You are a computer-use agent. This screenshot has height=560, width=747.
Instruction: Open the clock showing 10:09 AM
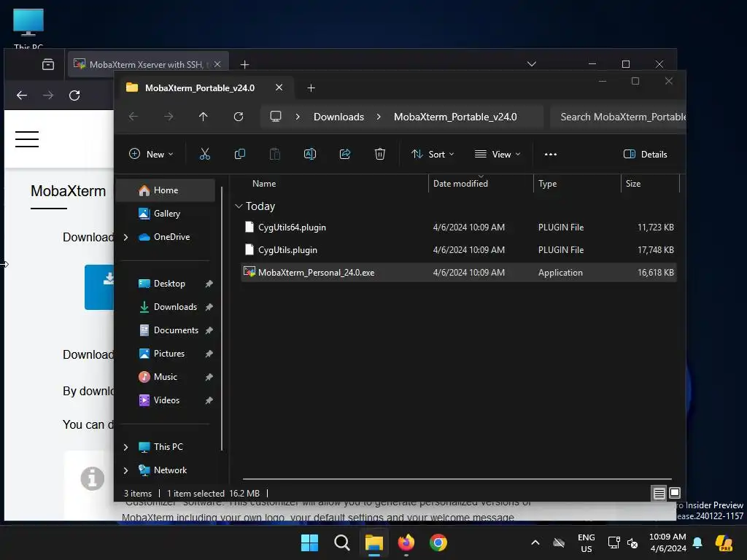[x=668, y=542]
